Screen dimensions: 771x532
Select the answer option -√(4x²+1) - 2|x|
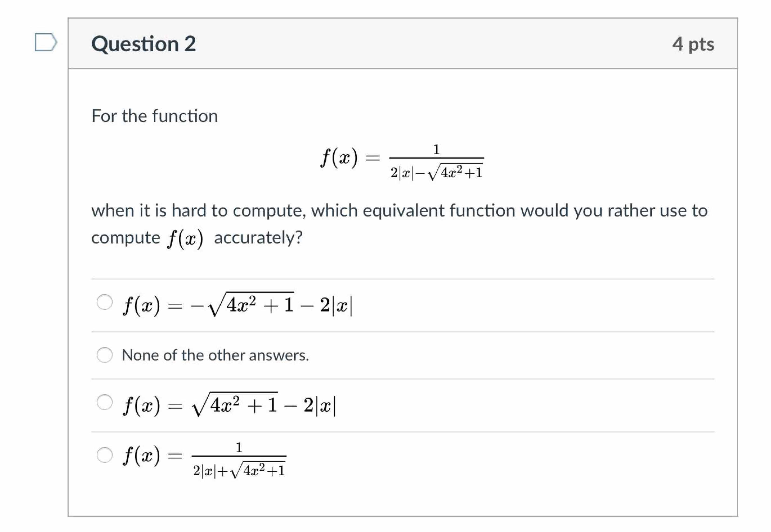click(x=105, y=302)
